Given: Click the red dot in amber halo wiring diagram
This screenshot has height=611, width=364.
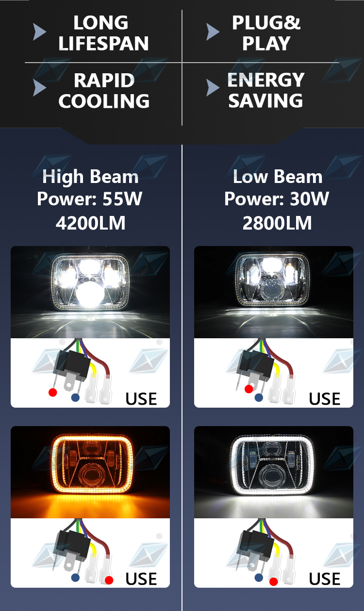Looking at the screenshot, I should coord(109,580).
